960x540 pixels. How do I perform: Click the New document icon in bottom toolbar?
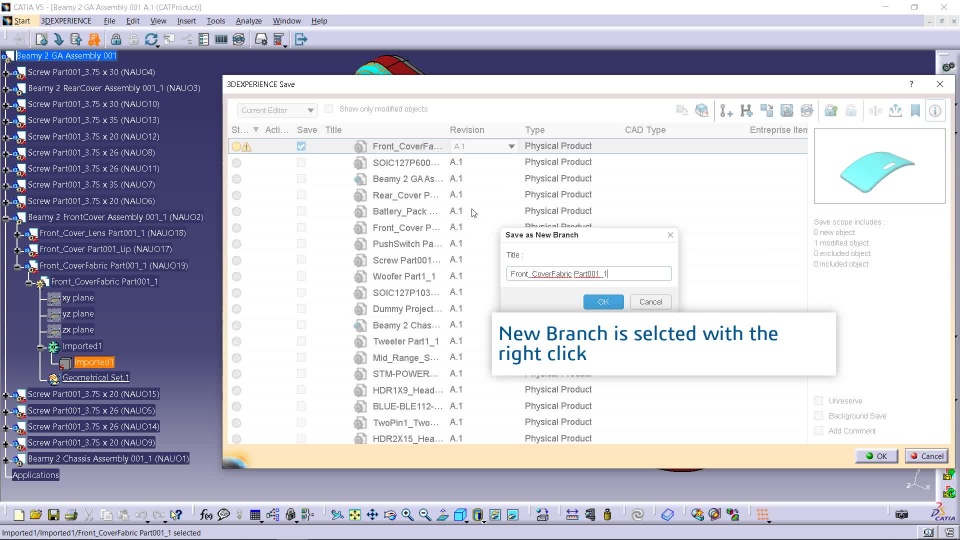[x=19, y=515]
